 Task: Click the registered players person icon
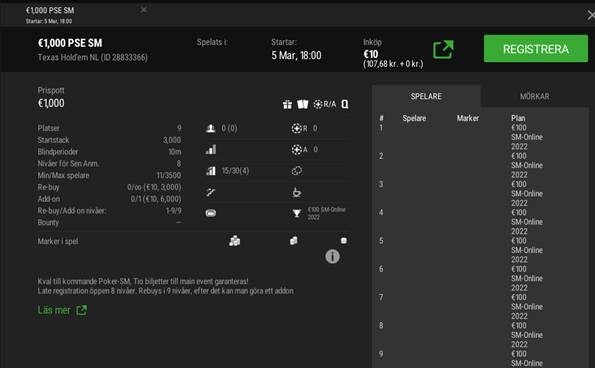pos(211,128)
